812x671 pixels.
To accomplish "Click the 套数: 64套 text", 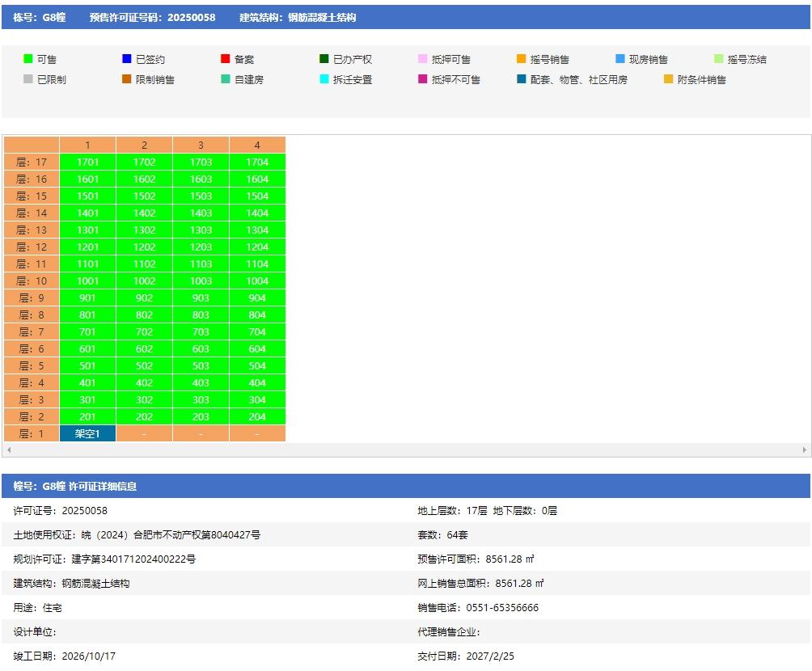I will click(x=442, y=535).
